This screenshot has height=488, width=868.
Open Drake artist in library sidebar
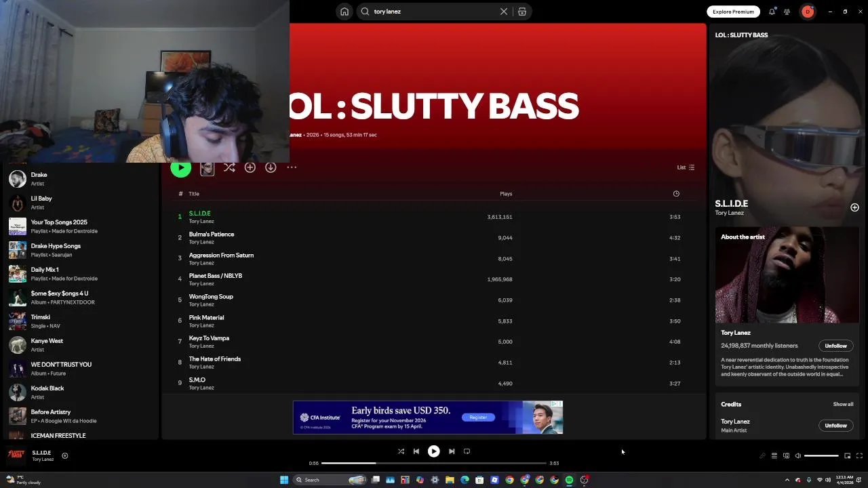(81, 179)
